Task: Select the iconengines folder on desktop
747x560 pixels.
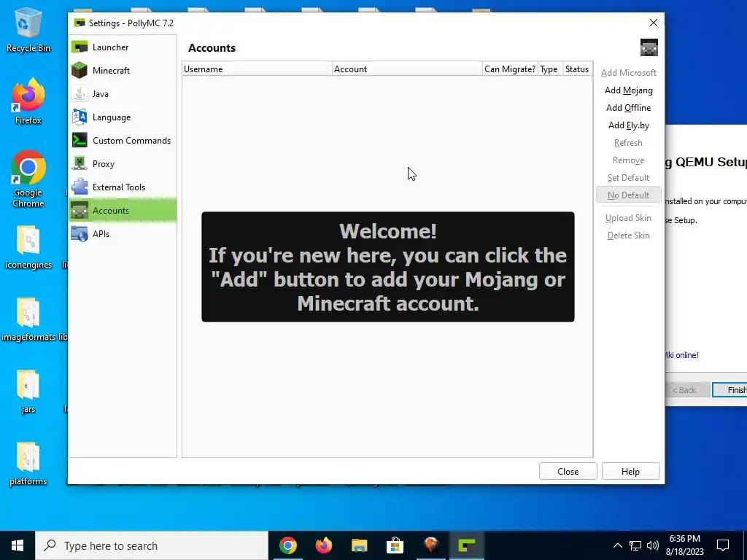Action: point(28,248)
